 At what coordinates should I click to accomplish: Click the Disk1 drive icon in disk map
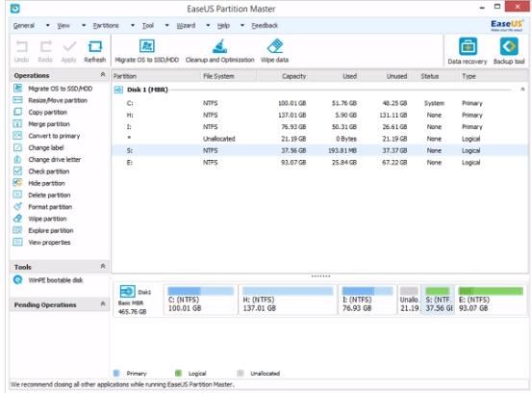(128, 292)
